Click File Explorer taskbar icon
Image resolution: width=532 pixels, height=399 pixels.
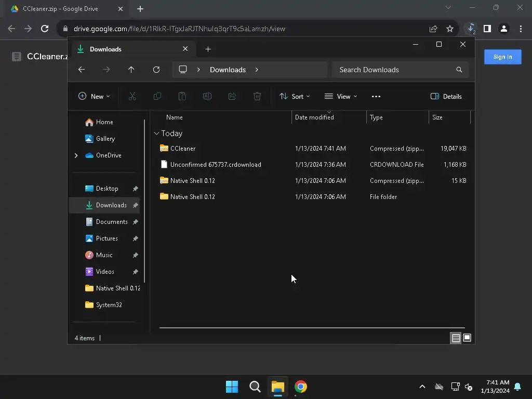pos(278,387)
